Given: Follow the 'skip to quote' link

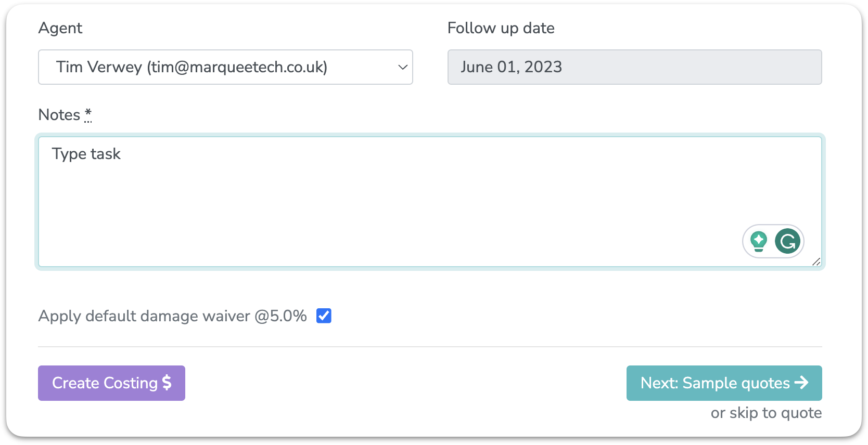Looking at the screenshot, I should click(x=775, y=413).
